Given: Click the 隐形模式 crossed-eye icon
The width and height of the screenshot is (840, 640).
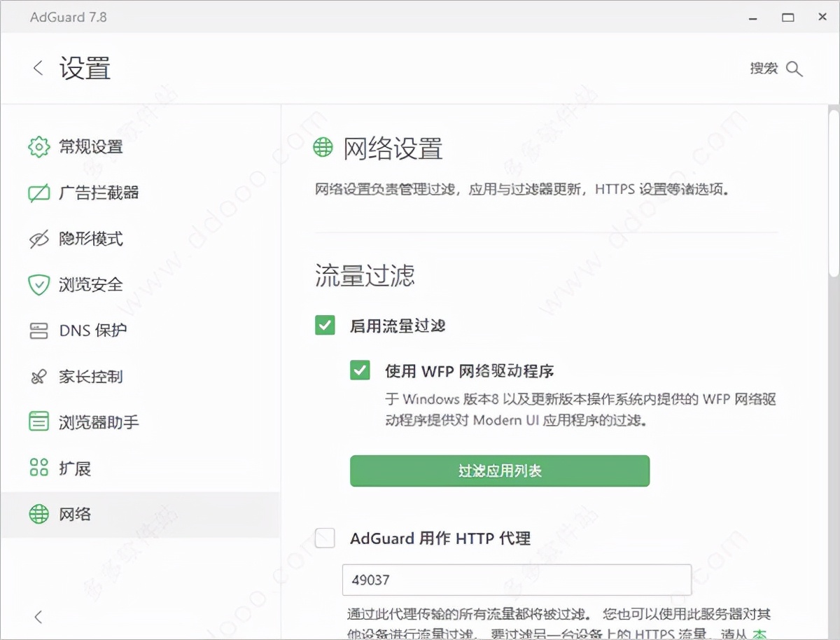Looking at the screenshot, I should point(38,239).
